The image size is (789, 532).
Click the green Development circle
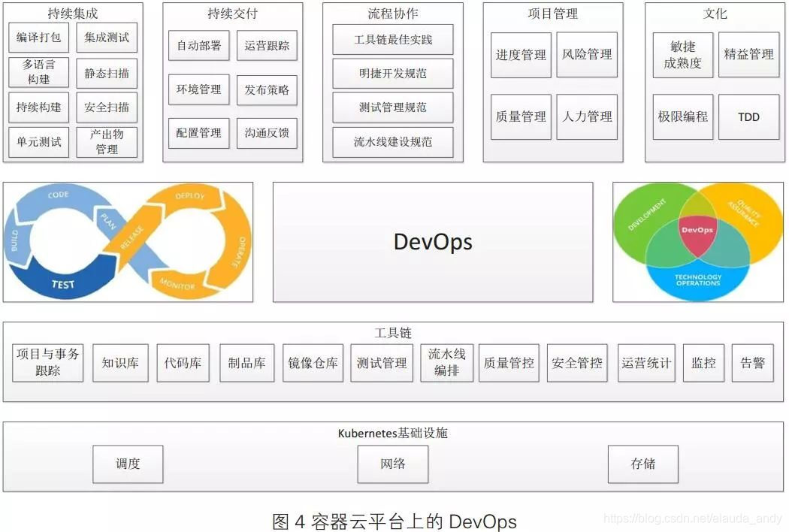[x=646, y=216]
